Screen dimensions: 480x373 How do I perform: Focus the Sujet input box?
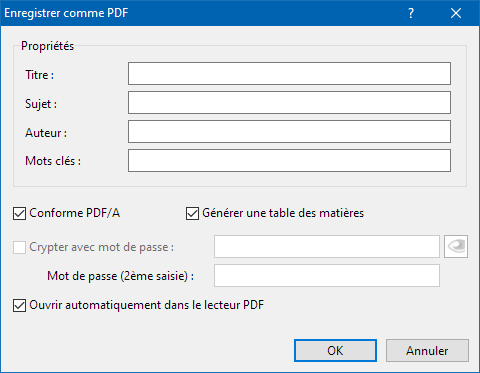tap(289, 102)
